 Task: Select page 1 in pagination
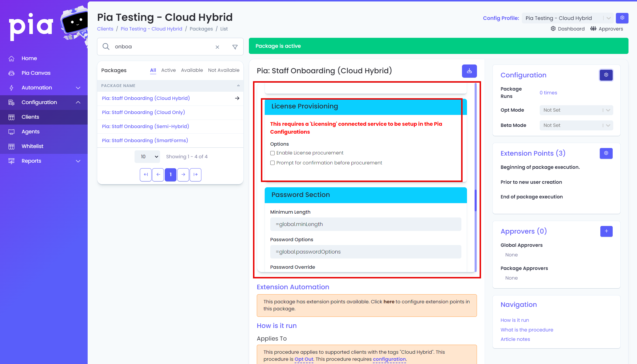click(171, 175)
